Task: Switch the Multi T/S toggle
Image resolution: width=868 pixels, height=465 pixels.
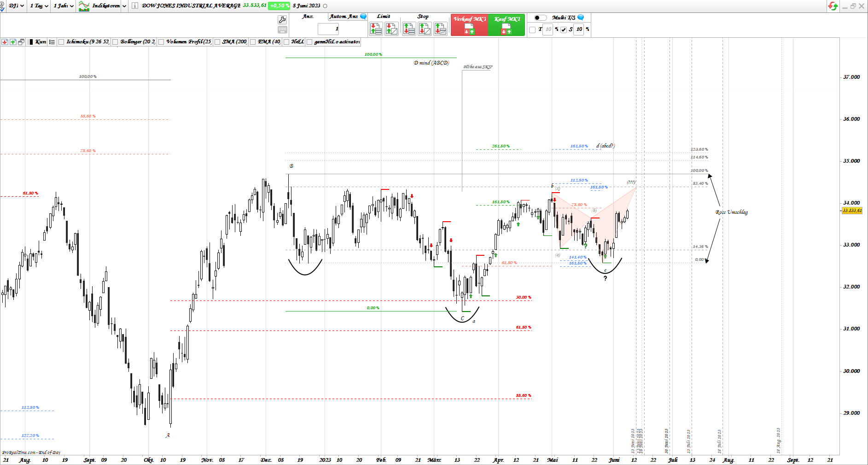Action: pyautogui.click(x=540, y=18)
